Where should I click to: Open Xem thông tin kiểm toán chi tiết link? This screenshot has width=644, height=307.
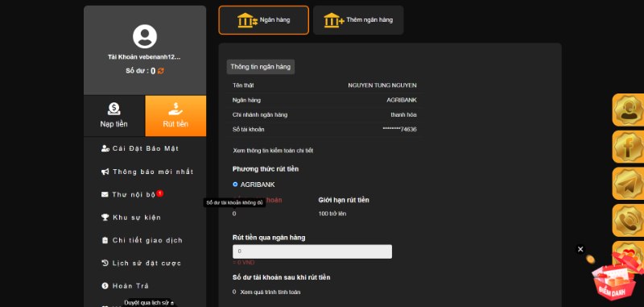pos(273,151)
